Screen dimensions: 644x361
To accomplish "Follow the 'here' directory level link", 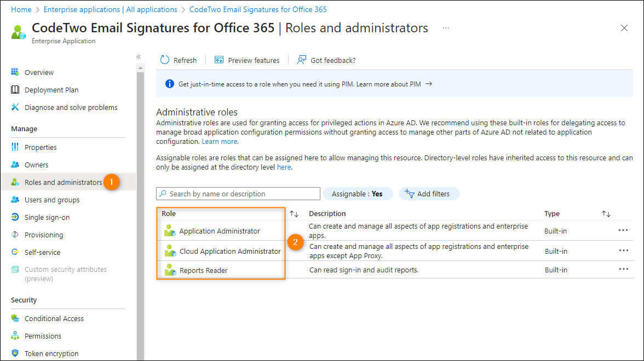I will click(284, 167).
